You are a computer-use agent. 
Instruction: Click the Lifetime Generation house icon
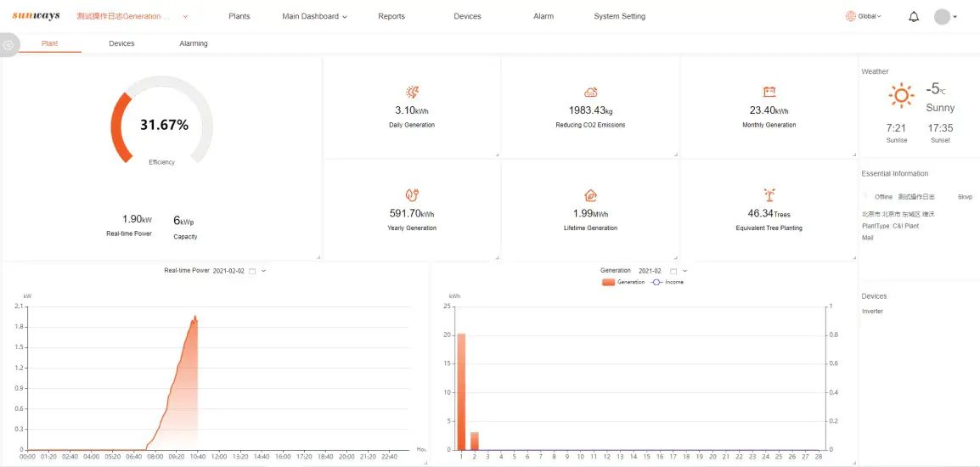coord(590,194)
